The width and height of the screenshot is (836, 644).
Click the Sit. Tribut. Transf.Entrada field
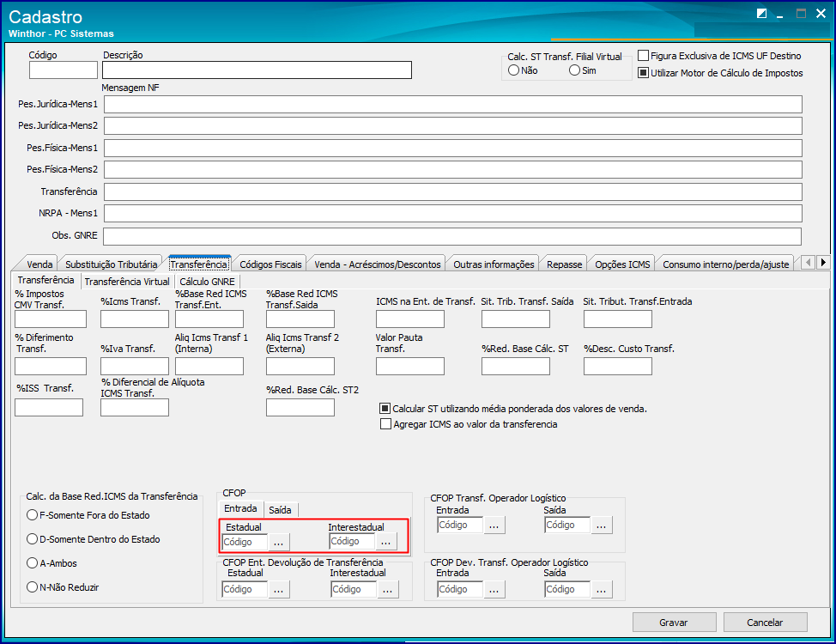pos(618,319)
